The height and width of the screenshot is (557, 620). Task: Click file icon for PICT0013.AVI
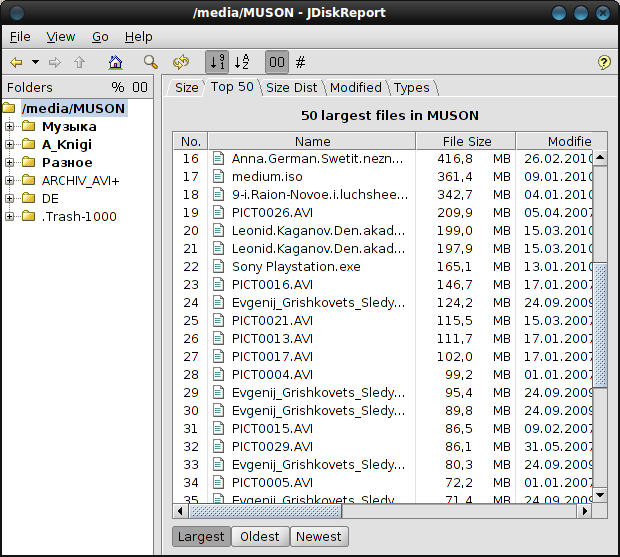click(x=218, y=338)
